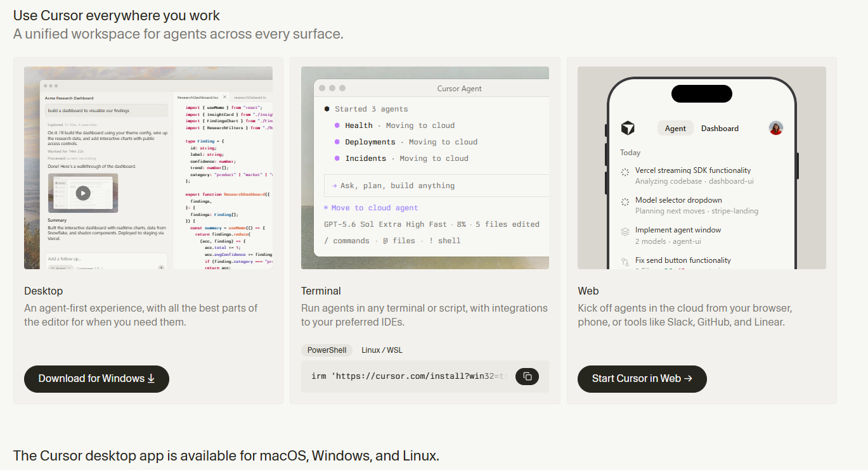Click the GPT-5.6 Sol Extra High Fast model text

[385, 224]
